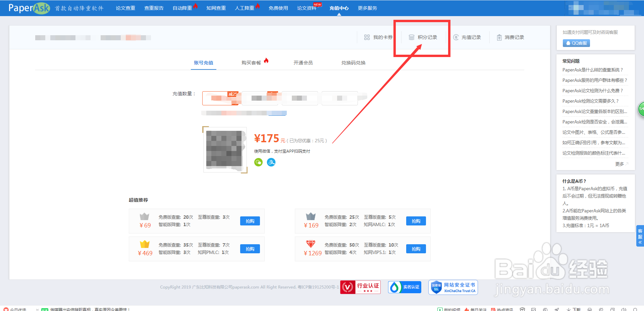644x311 pixels.
Task: Open 热点资讯 in status bar
Action: point(502,309)
